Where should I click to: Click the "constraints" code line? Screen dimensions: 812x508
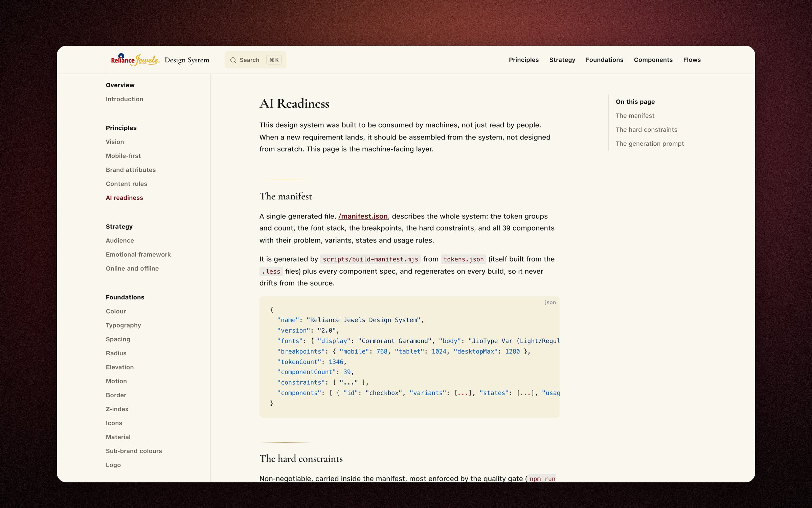[x=323, y=382]
